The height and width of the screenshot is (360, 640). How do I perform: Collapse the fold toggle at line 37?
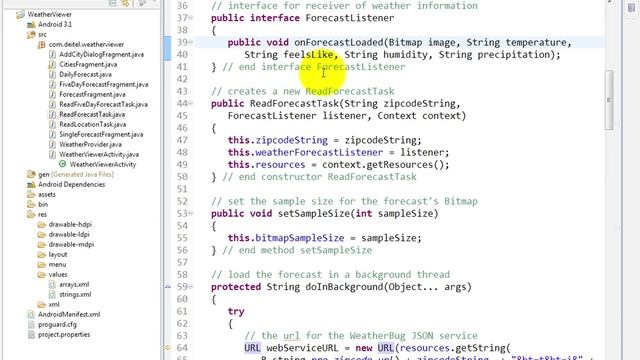191,18
